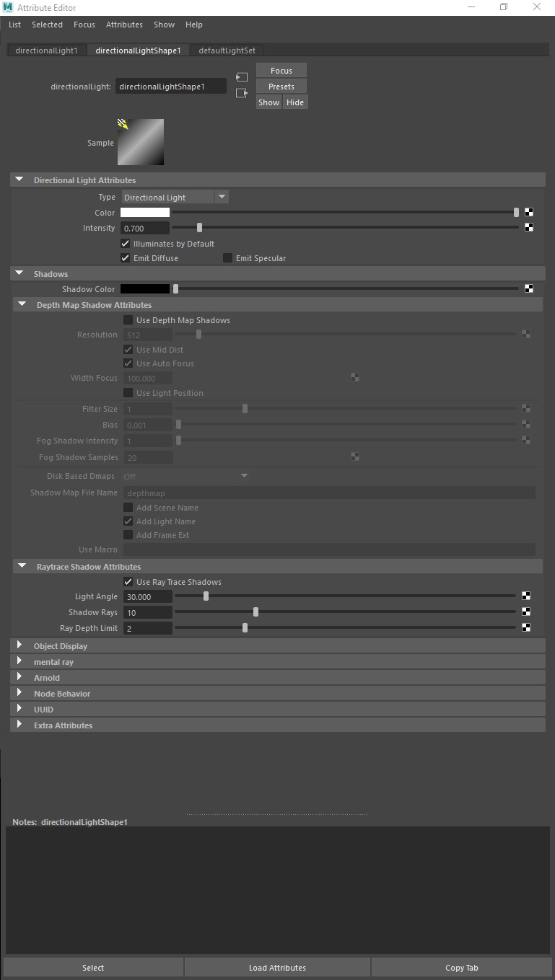Click the Light Angle slider handle
555x980 pixels.
206,596
